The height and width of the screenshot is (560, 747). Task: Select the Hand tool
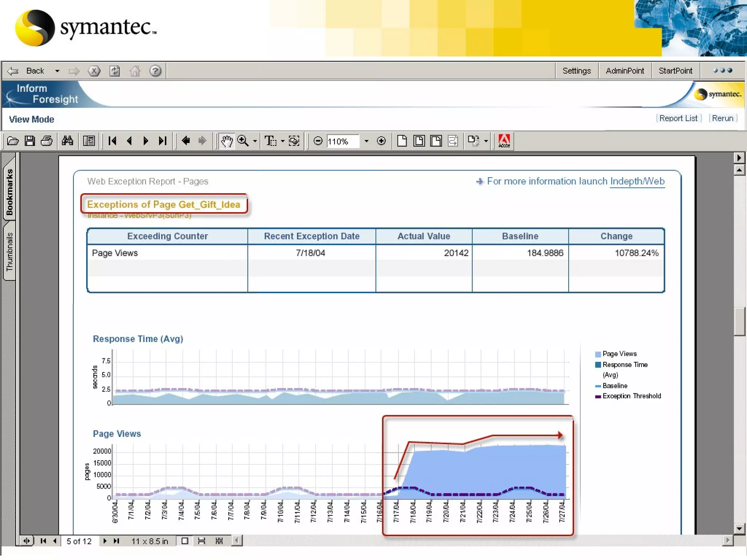coord(227,141)
